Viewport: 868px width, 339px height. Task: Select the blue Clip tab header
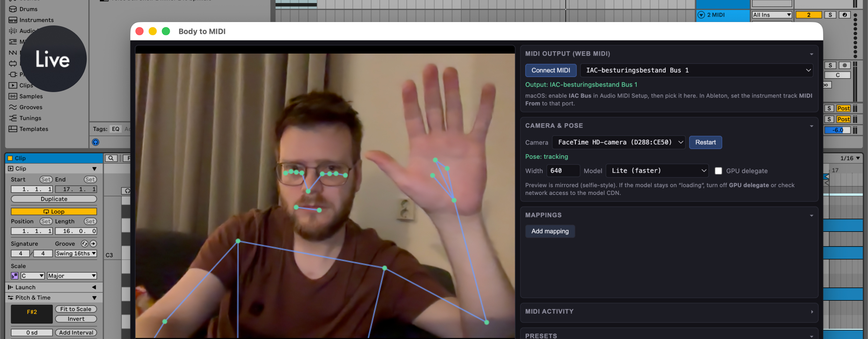54,158
